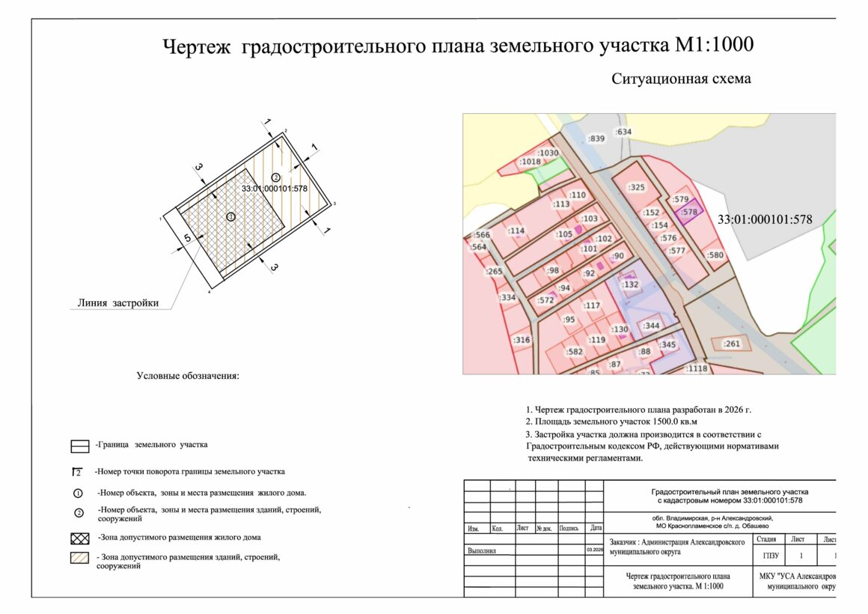Click parcel :261 on the map

(x=730, y=344)
